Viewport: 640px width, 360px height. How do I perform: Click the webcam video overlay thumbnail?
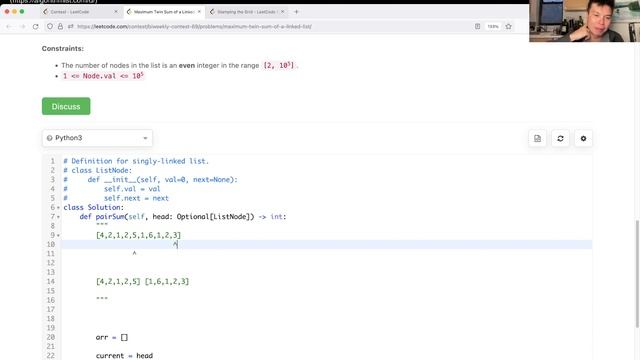pyautogui.click(x=584, y=21)
